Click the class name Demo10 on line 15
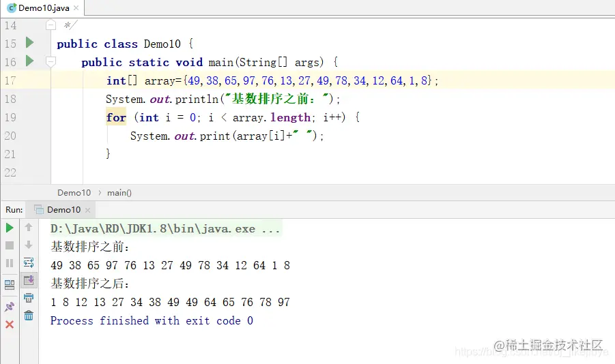This screenshot has width=615, height=364. (162, 44)
